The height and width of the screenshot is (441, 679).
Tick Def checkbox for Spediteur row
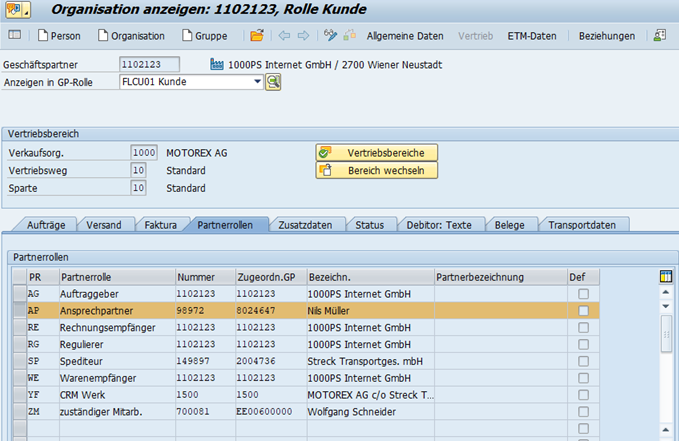tap(581, 361)
